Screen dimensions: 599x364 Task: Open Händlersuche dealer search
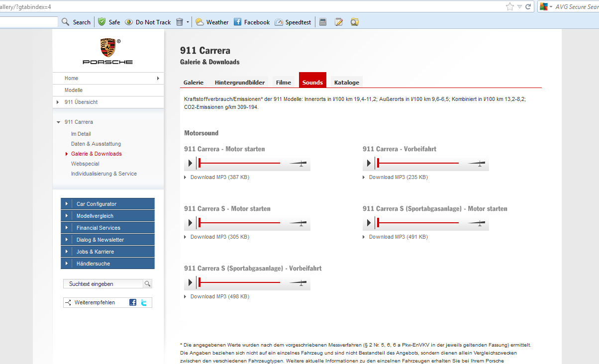coord(107,264)
